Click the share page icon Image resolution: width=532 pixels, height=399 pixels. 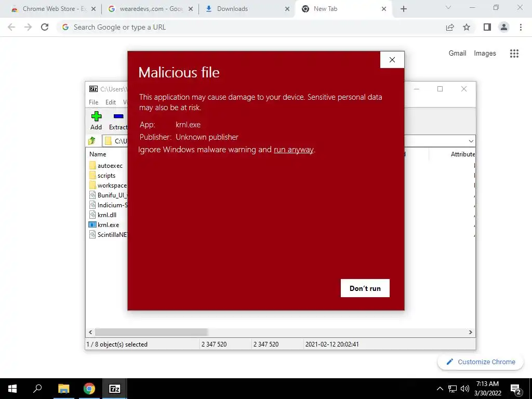450,27
